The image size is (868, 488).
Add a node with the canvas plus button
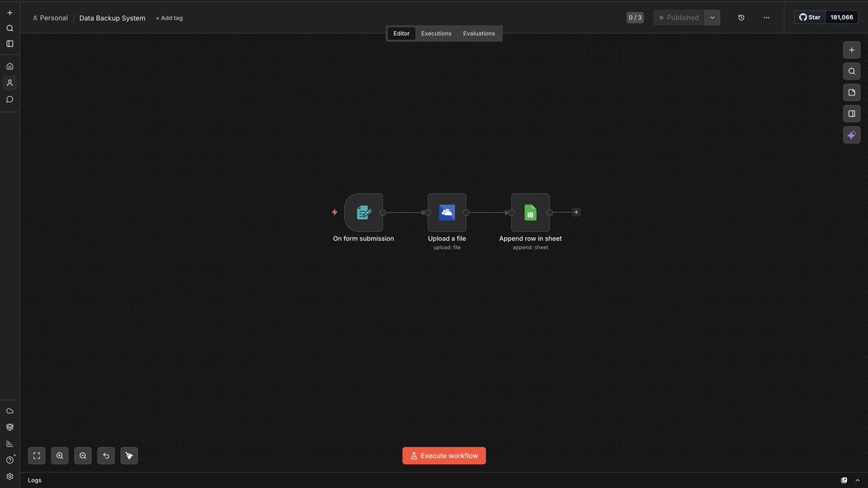coord(851,50)
